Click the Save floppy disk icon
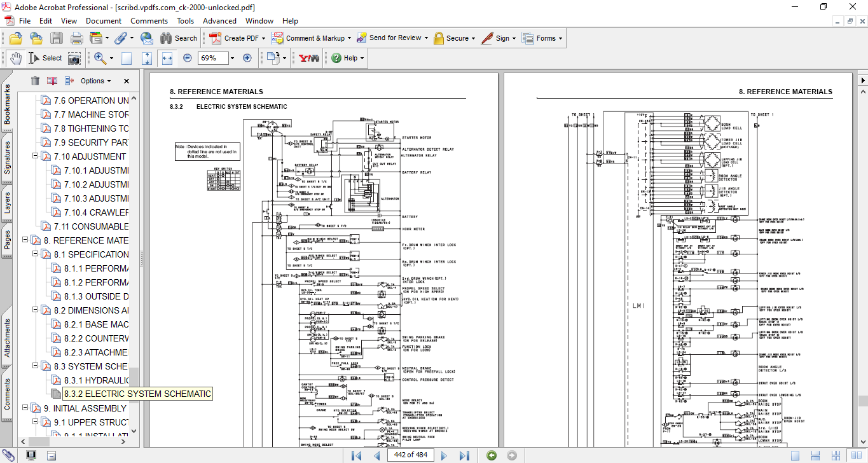The height and width of the screenshot is (463, 868). pos(57,38)
